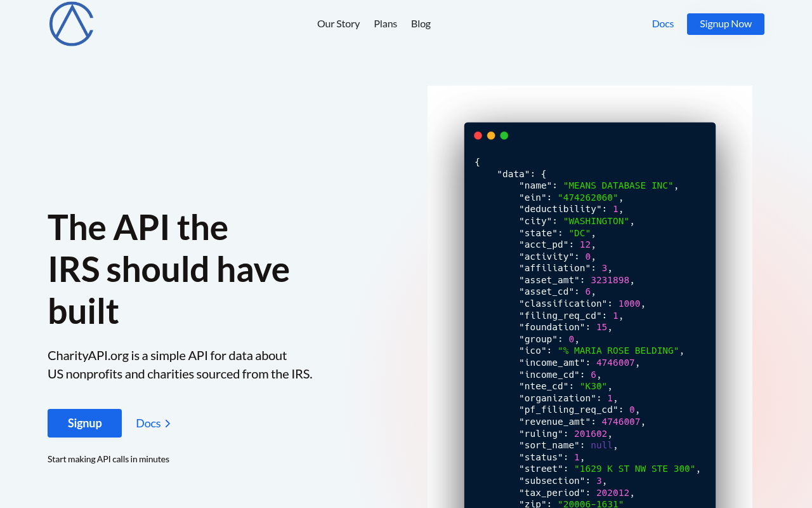Open the Our Story page

pyautogui.click(x=338, y=23)
